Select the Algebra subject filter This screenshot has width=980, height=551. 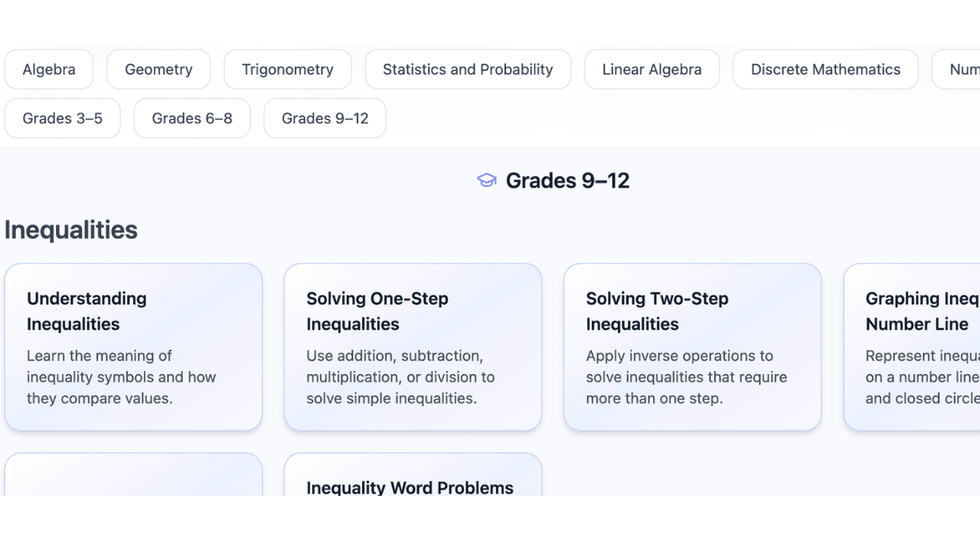point(49,69)
